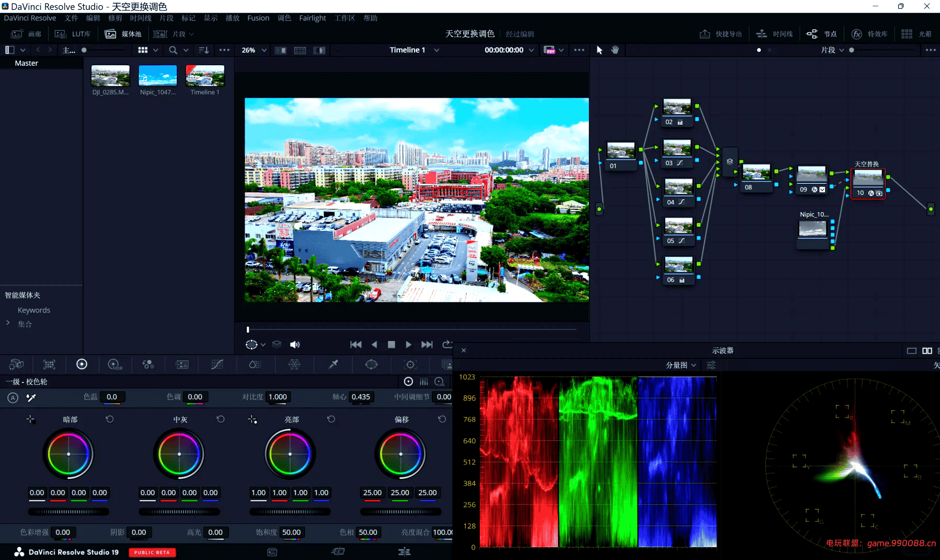Open the Curves palette
940x560 pixels.
[x=217, y=365]
